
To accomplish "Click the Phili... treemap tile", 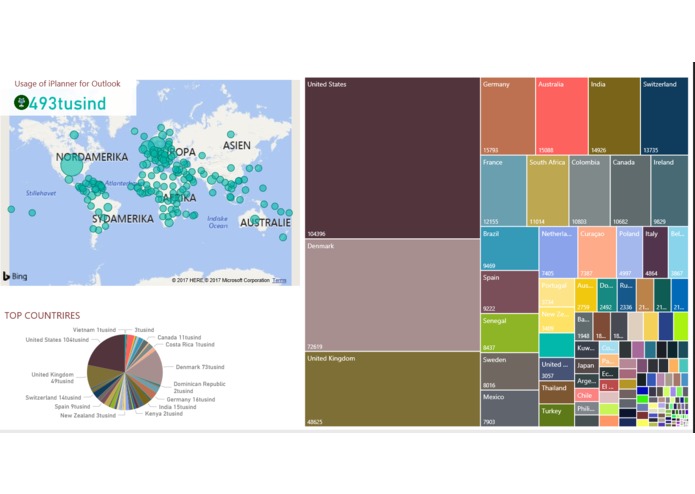I will point(586,408).
